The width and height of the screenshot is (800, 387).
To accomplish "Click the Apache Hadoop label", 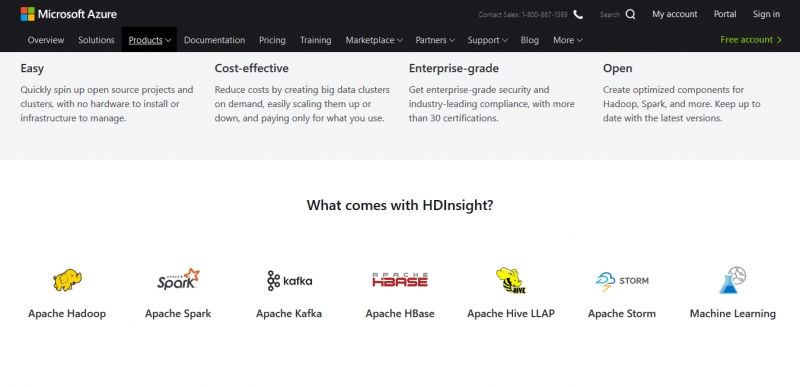I will pyautogui.click(x=67, y=314).
